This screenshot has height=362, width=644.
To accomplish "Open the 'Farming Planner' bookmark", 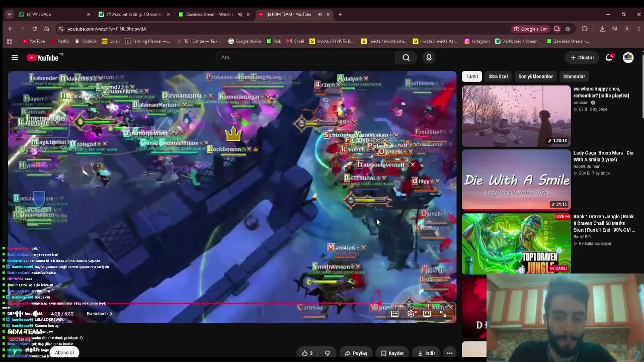I will click(147, 41).
